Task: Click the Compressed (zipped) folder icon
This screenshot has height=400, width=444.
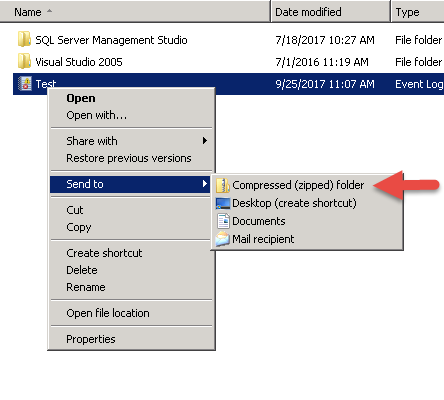Action: 223,185
